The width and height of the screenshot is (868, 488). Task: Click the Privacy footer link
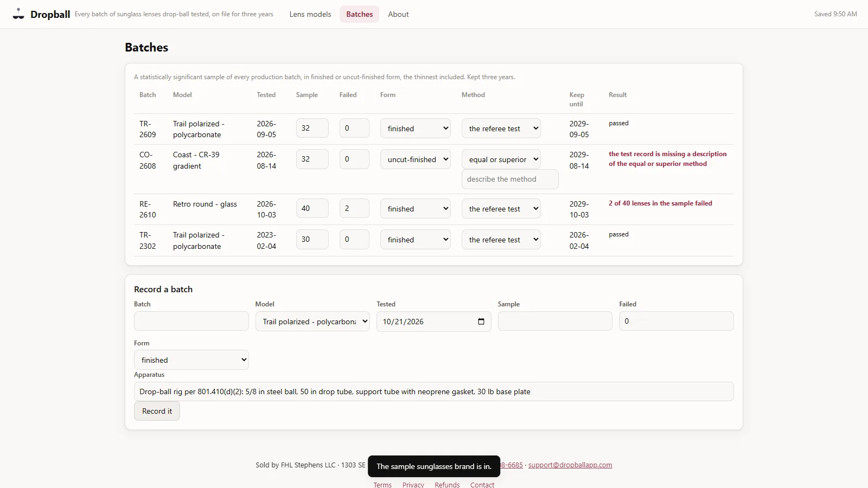(x=413, y=485)
